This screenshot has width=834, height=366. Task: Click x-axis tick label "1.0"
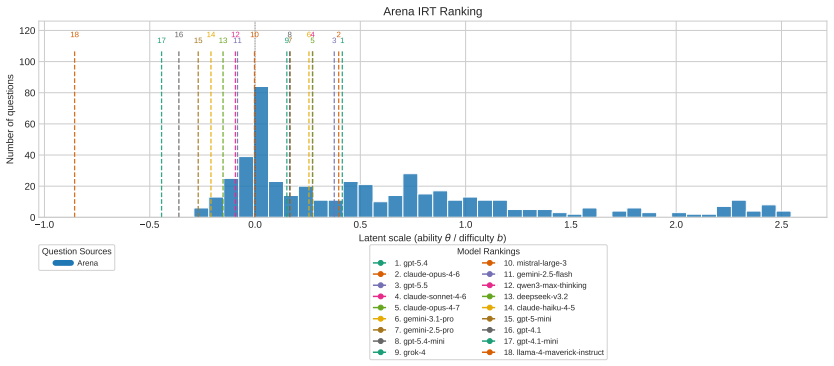point(465,225)
